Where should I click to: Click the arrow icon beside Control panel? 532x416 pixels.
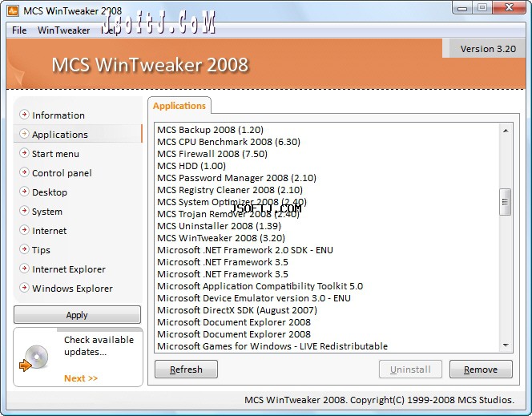pos(24,172)
